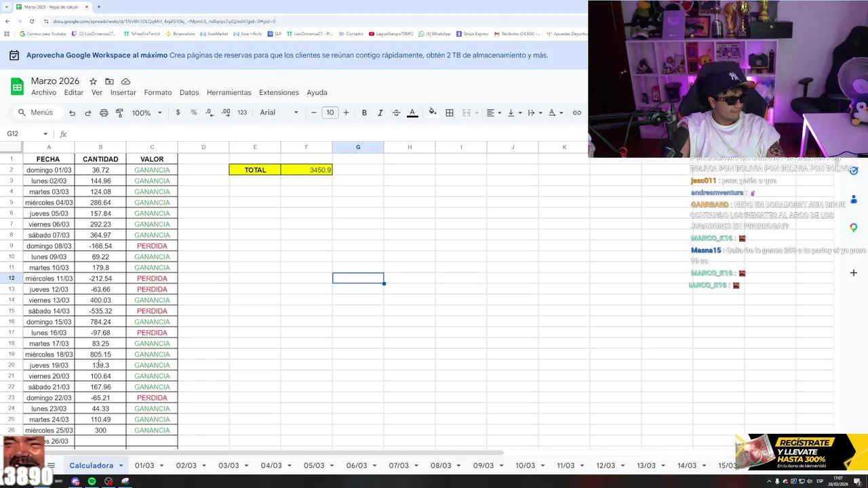Open the Herramientas menu
The width and height of the screenshot is (868, 488).
[x=229, y=92]
